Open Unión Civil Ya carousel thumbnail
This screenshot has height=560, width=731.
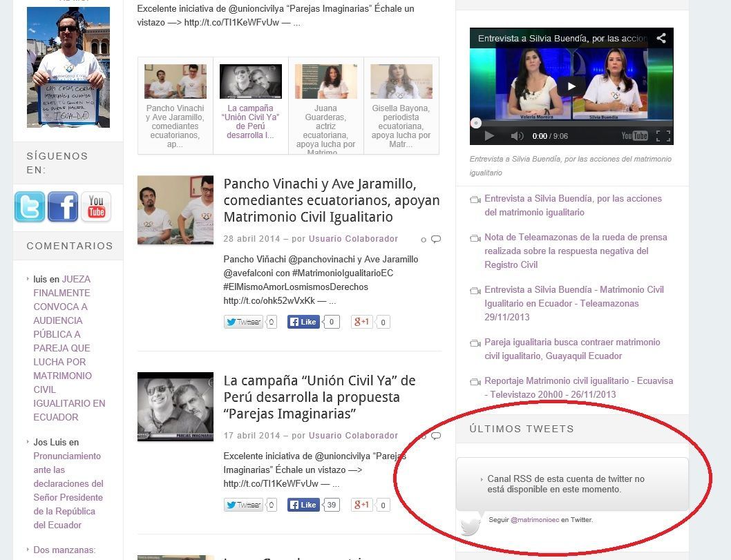[250, 81]
